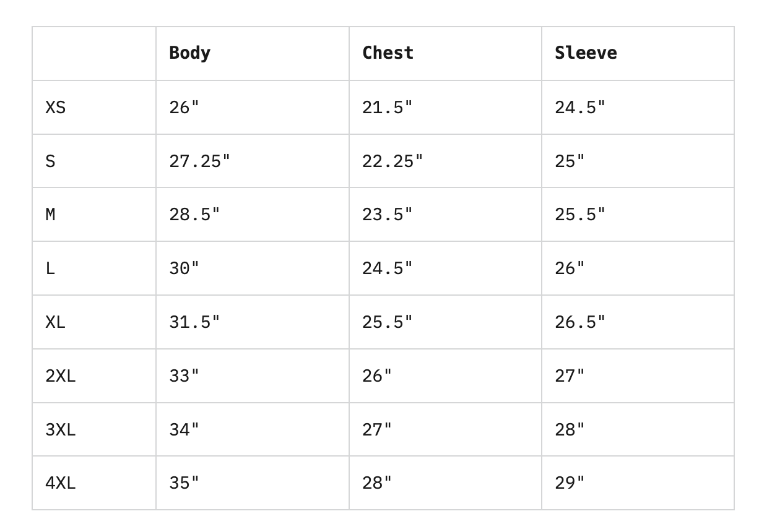The height and width of the screenshot is (532, 759).
Task: Click the Chest column header
Action: [388, 53]
